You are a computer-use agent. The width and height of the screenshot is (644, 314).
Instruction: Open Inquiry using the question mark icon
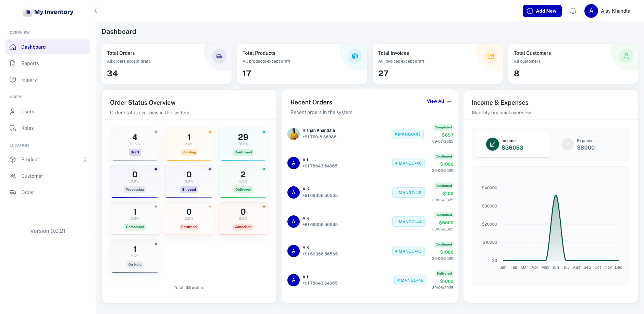pyautogui.click(x=13, y=80)
